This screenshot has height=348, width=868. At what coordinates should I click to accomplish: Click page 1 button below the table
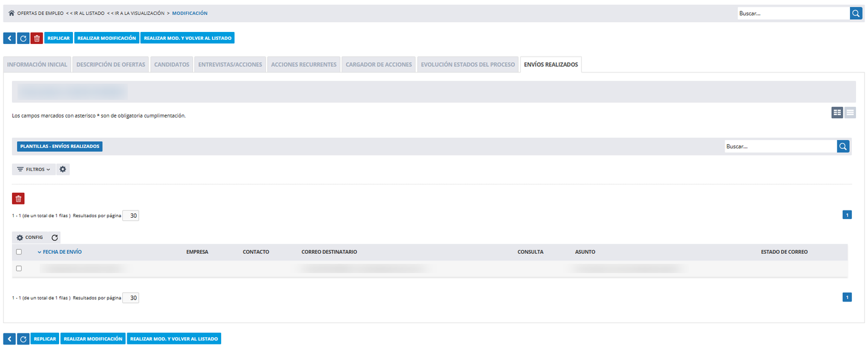(x=847, y=297)
